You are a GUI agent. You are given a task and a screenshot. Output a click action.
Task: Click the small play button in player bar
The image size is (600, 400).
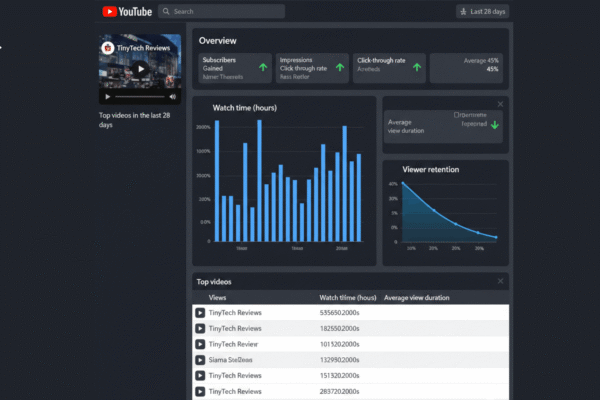pyautogui.click(x=108, y=97)
